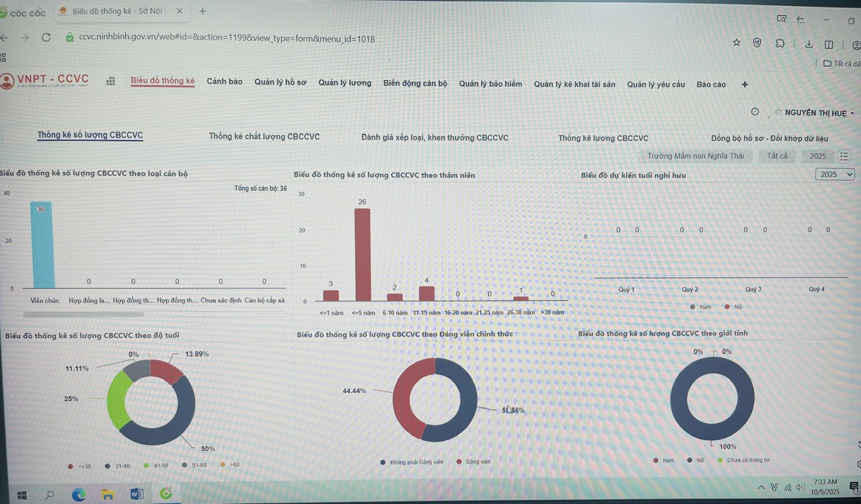Open Microsoft Word from the taskbar
The height and width of the screenshot is (504, 861).
pyautogui.click(x=137, y=494)
